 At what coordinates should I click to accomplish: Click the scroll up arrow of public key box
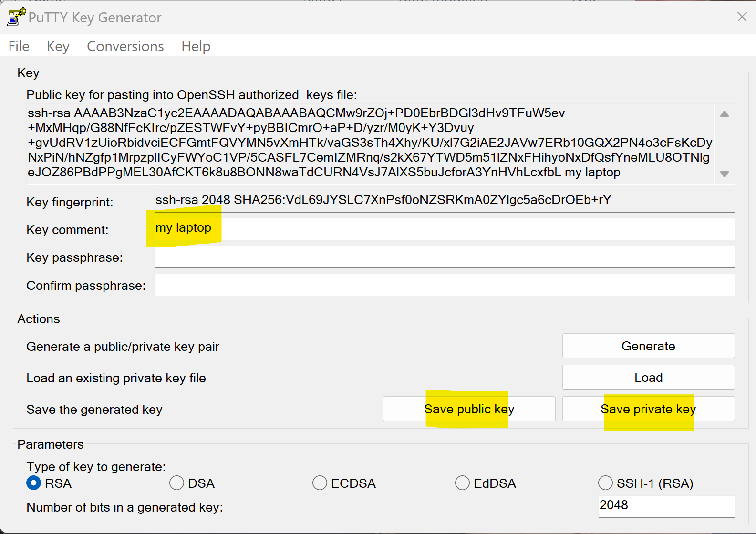[x=725, y=114]
